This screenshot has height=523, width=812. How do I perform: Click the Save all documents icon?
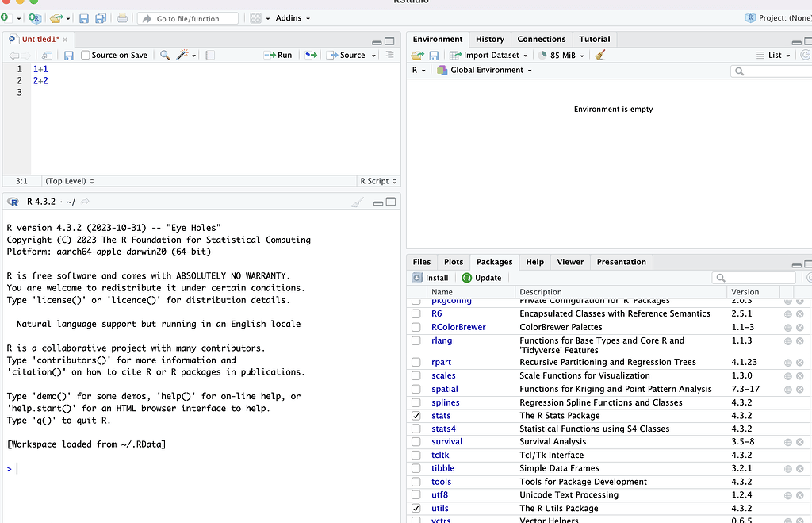101,19
